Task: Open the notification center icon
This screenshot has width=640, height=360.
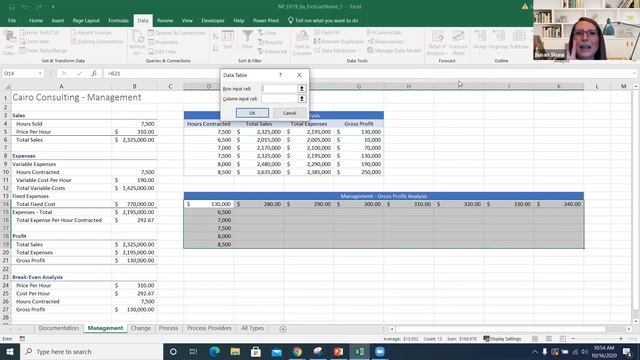Action: click(628, 352)
